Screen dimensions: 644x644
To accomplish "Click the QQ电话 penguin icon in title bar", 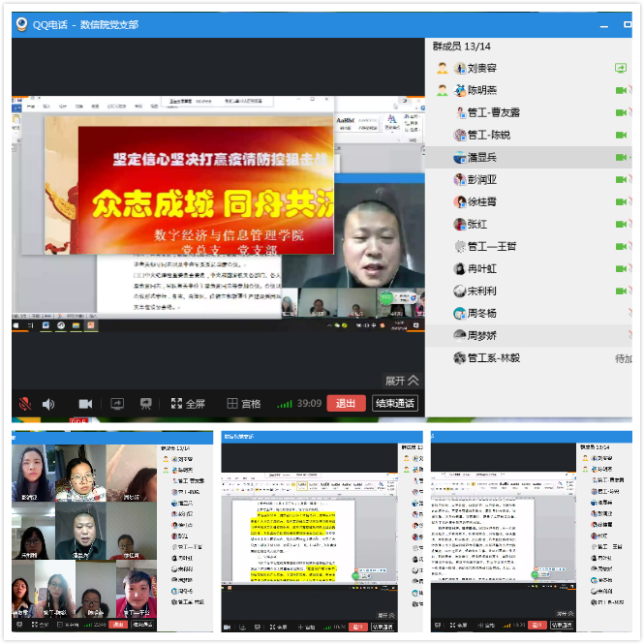I will tap(20, 23).
